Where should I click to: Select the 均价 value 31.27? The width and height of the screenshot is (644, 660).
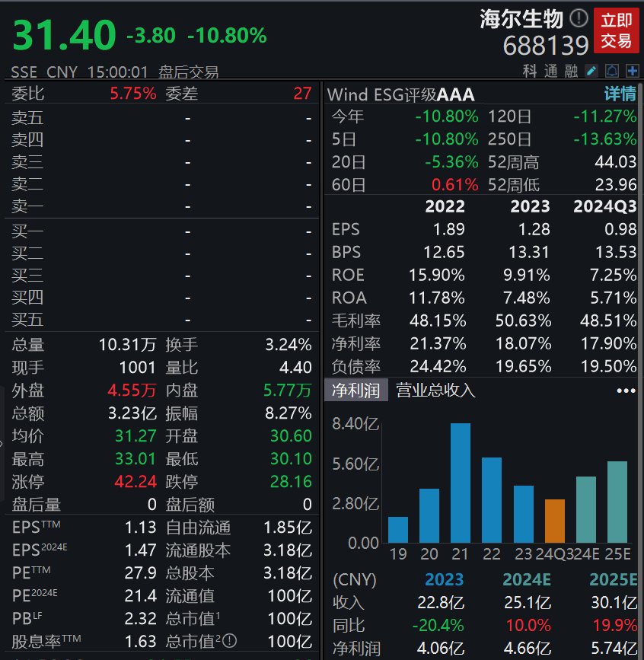click(135, 435)
